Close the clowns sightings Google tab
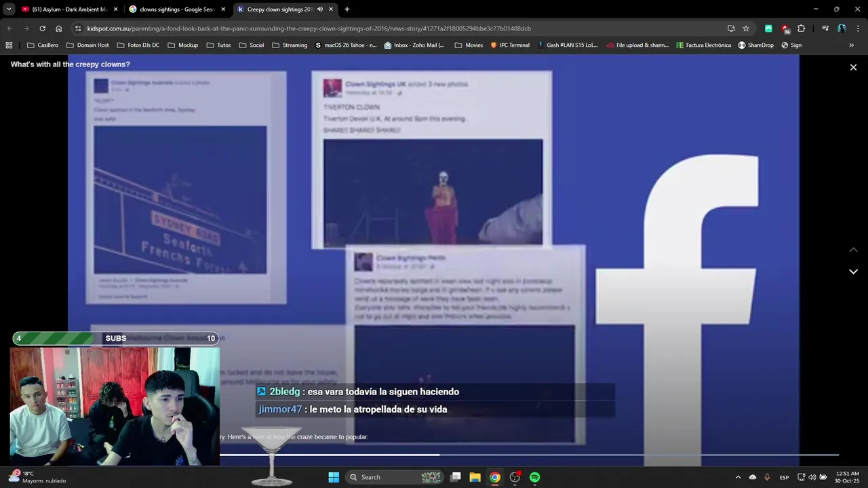This screenshot has height=488, width=868. pyautogui.click(x=223, y=9)
